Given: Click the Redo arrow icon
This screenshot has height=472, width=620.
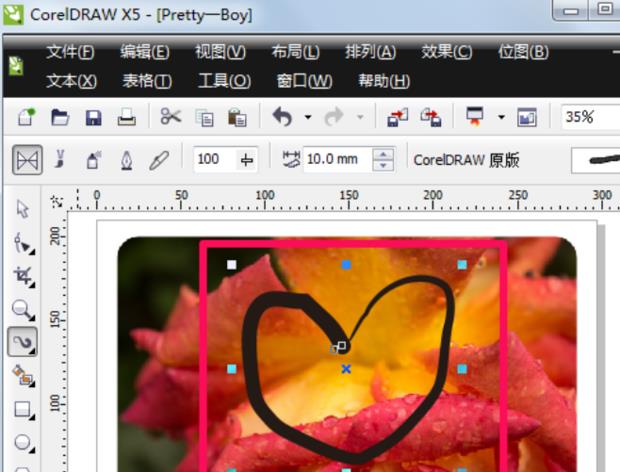Looking at the screenshot, I should pyautogui.click(x=334, y=117).
